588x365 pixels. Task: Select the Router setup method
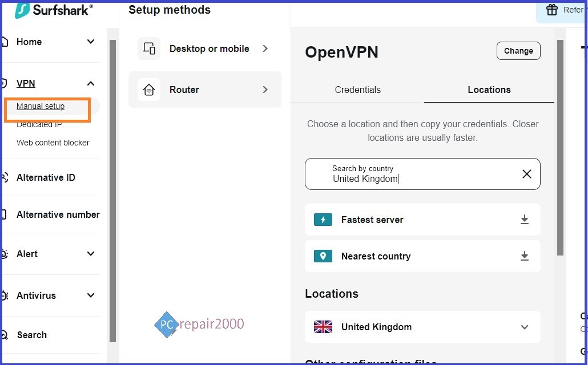(x=205, y=90)
